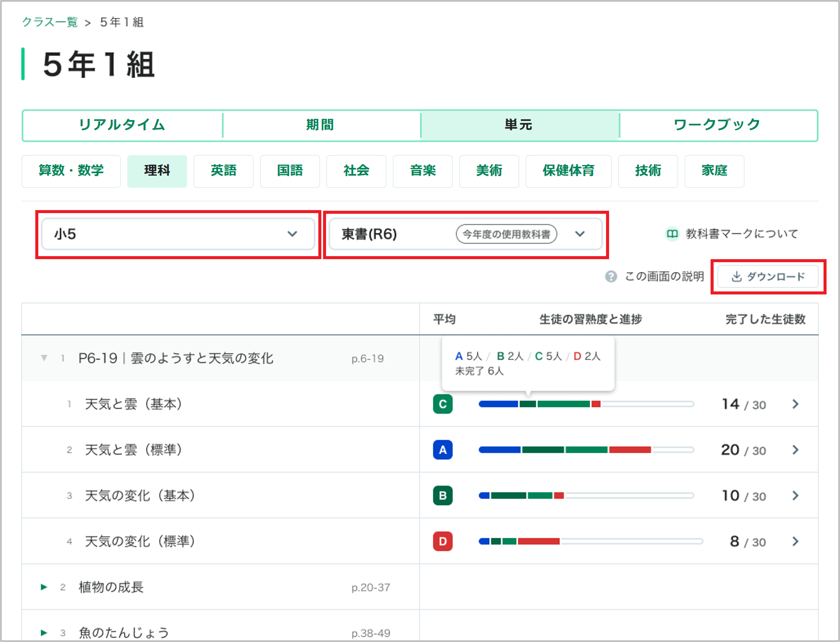Choose the 家庭 subject

point(714,171)
